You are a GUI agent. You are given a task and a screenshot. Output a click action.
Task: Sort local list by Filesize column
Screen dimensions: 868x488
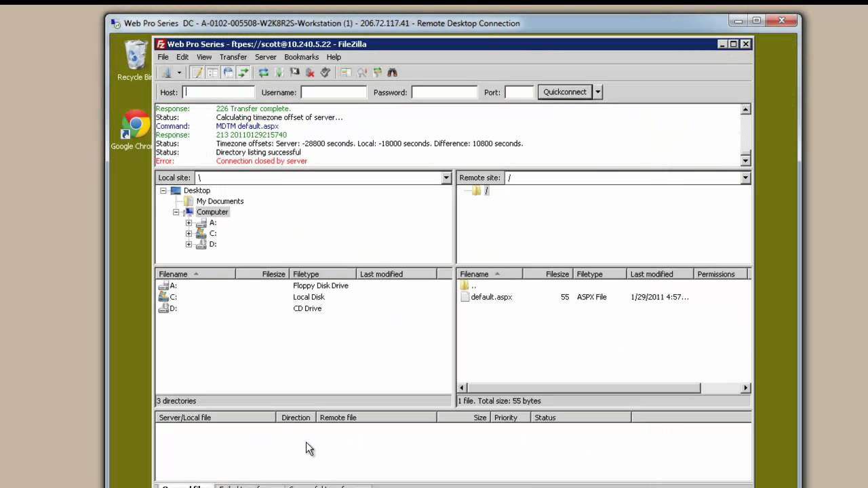point(262,274)
